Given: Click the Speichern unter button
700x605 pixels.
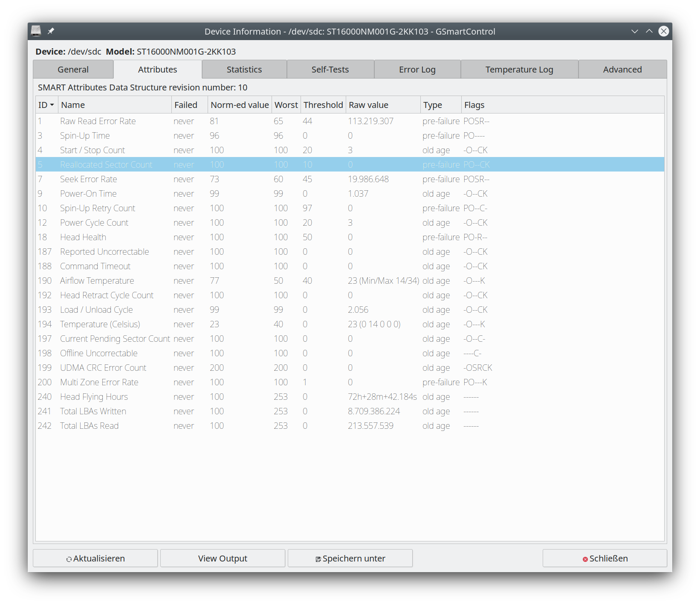Looking at the screenshot, I should click(350, 558).
